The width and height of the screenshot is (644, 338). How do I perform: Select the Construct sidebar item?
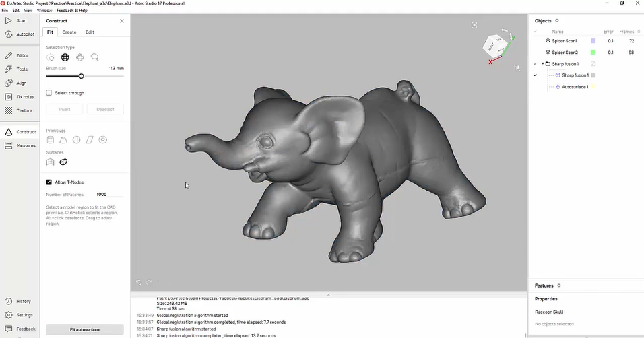20,132
